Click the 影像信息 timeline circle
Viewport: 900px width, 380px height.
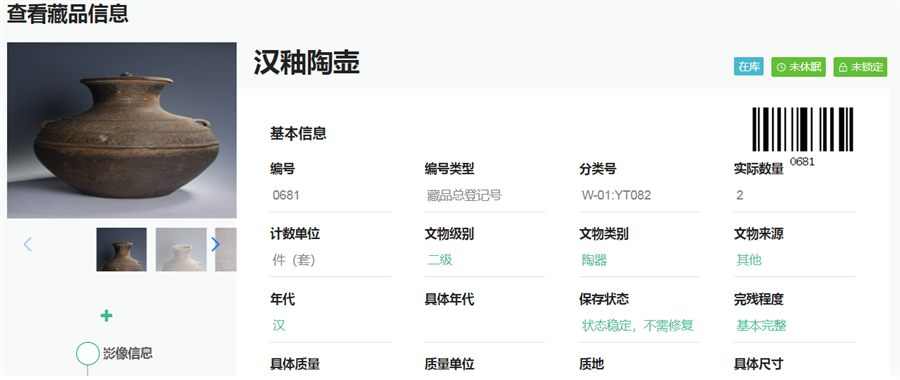coord(88,354)
